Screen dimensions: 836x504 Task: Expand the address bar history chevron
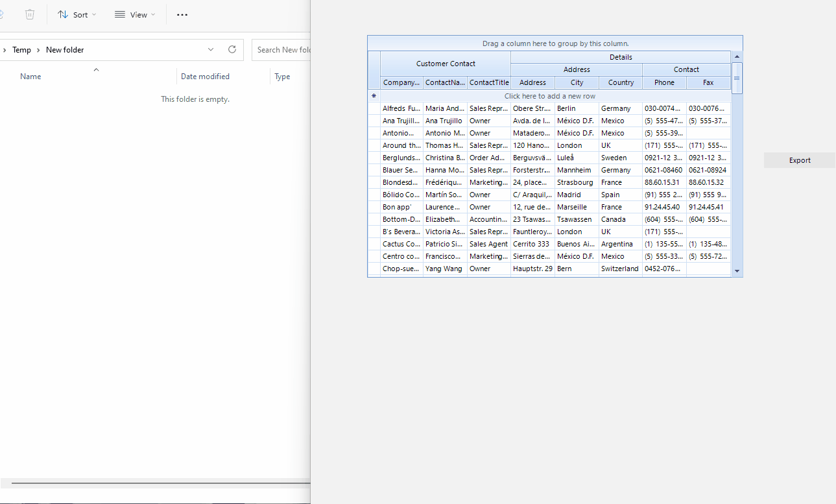click(211, 49)
